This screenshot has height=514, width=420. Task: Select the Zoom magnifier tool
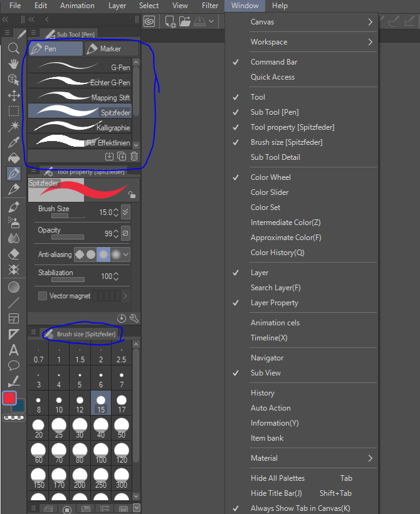point(14,48)
